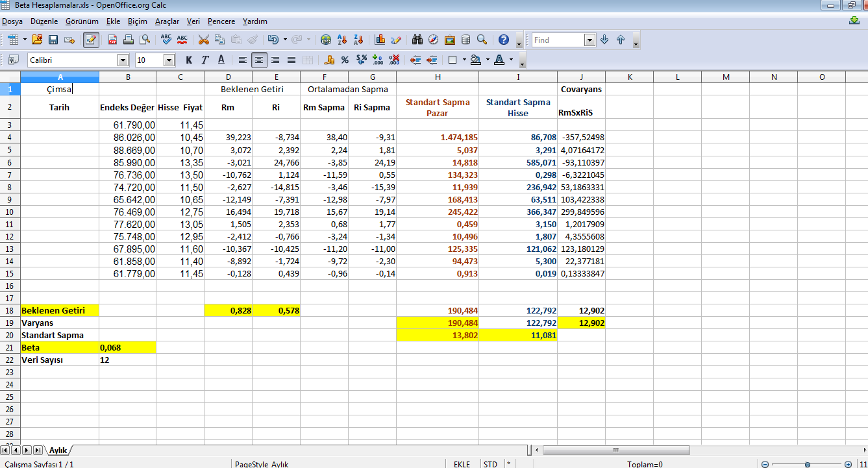Open the Araçlar menu

tap(167, 21)
